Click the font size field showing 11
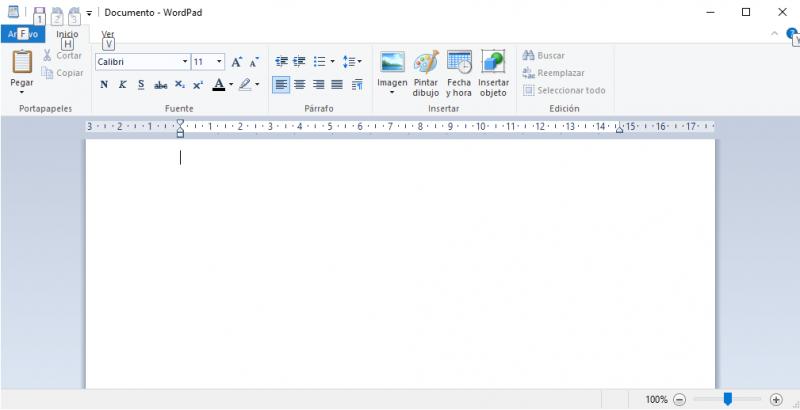This screenshot has width=800, height=410. (203, 62)
